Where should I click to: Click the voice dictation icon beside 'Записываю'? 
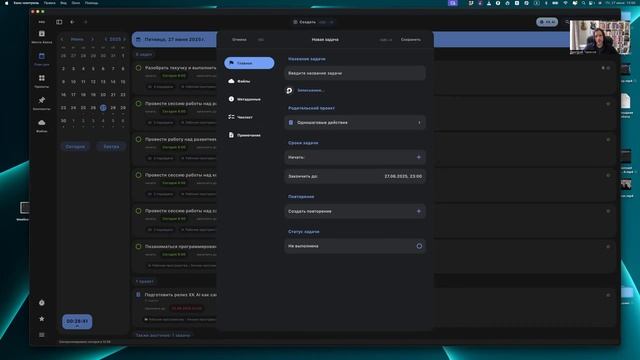pyautogui.click(x=289, y=90)
